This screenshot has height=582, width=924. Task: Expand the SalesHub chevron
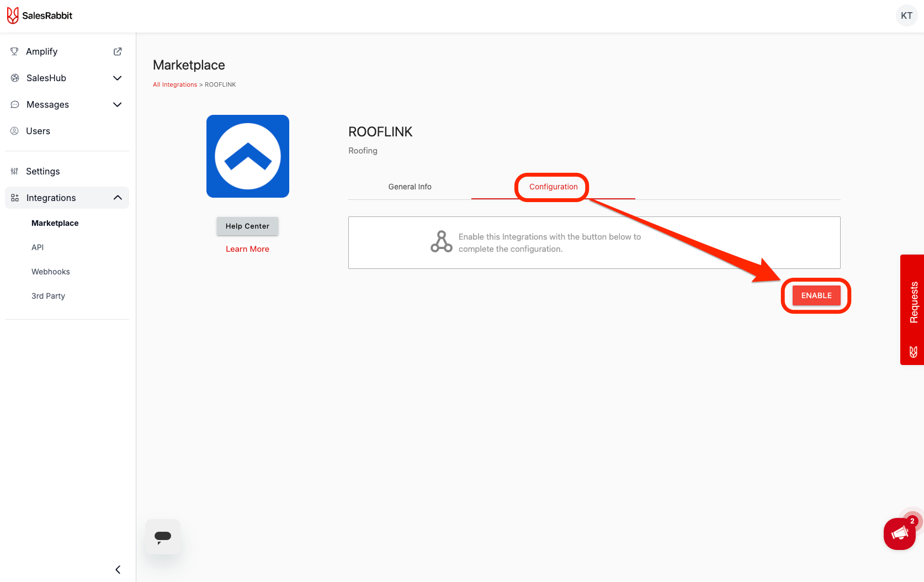(x=117, y=78)
